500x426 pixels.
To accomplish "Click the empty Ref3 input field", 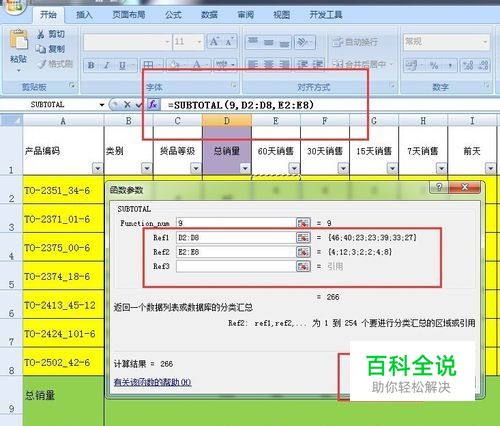I will (236, 266).
